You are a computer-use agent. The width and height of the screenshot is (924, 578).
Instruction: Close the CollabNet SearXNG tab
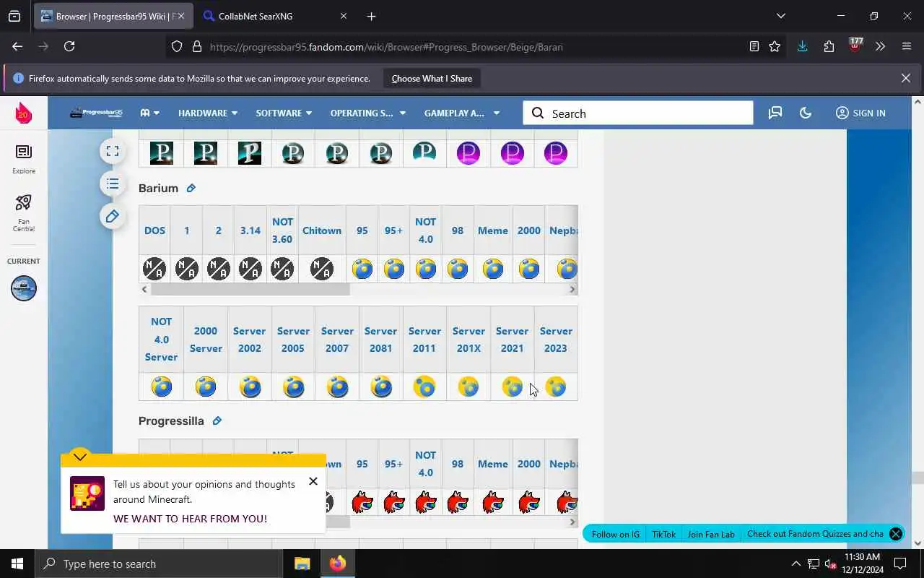click(x=344, y=16)
